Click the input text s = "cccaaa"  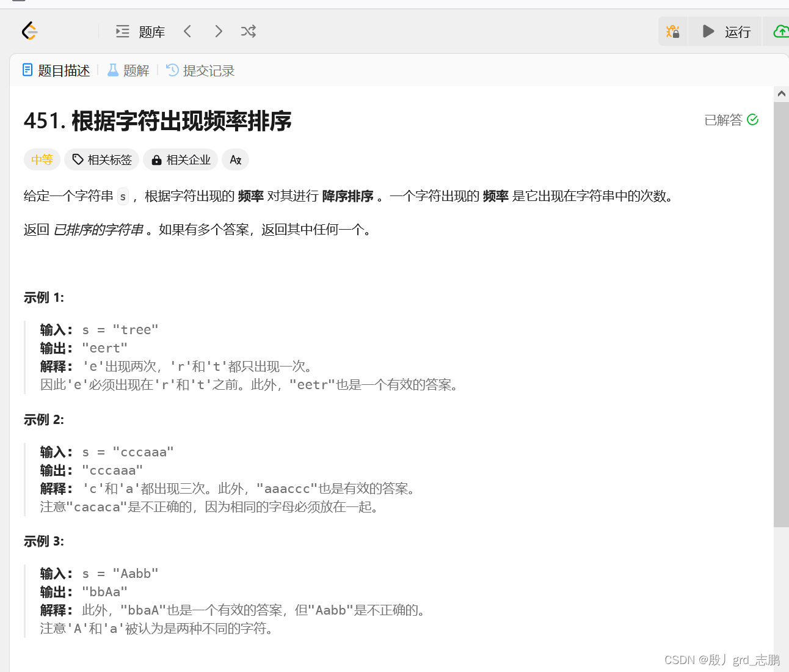click(x=128, y=452)
